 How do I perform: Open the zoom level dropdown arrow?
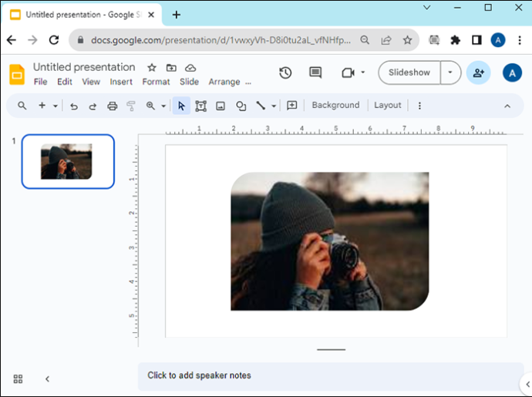pyautogui.click(x=163, y=106)
